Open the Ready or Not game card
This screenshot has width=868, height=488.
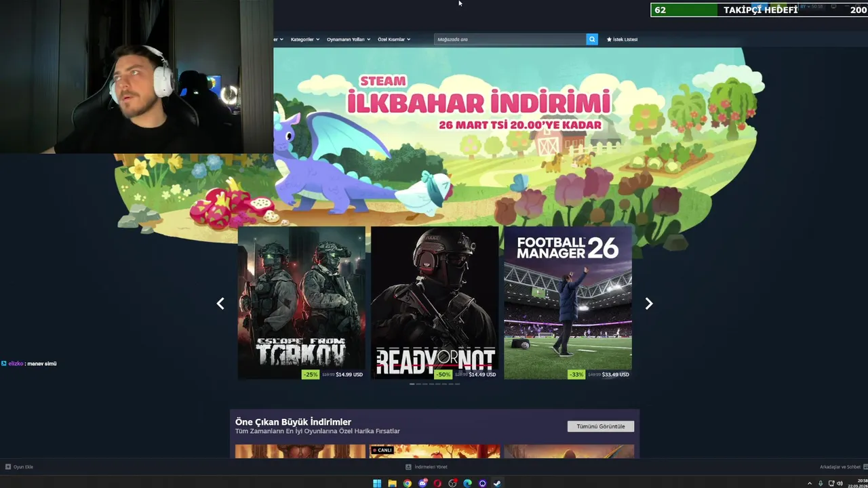435,303
